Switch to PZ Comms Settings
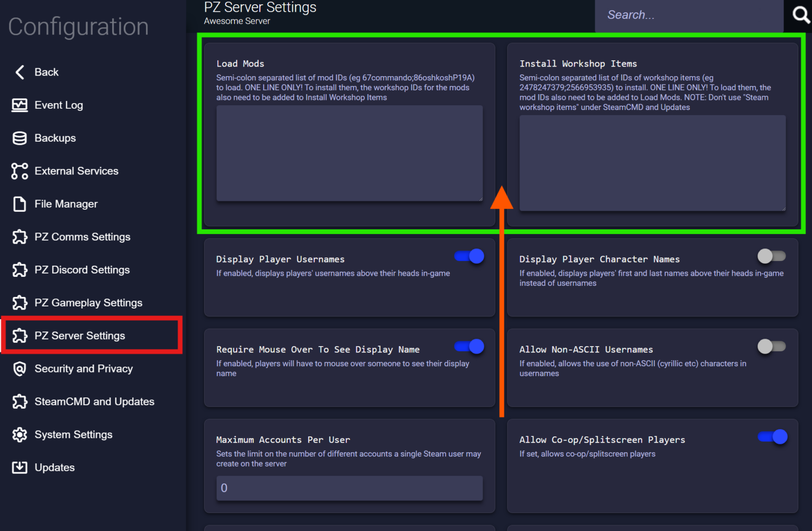 tap(82, 237)
